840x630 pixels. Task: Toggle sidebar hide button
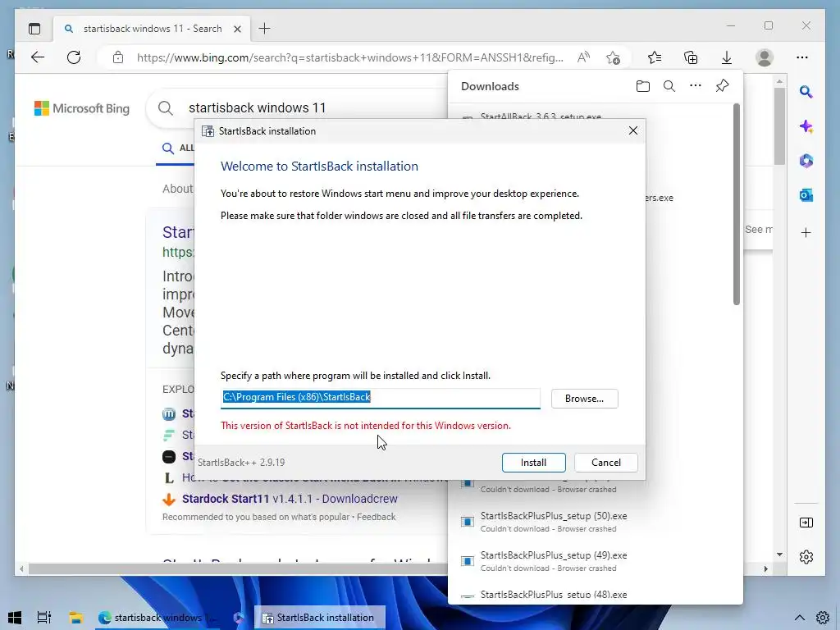tap(806, 523)
